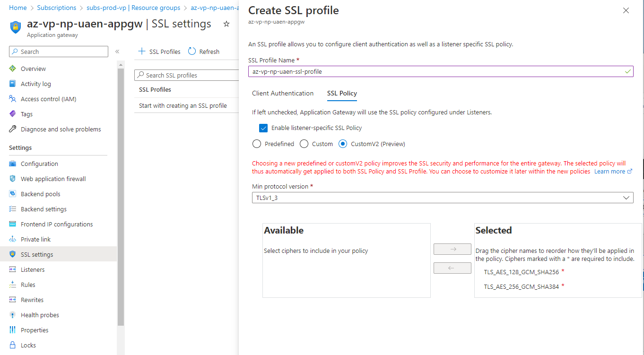The height and width of the screenshot is (355, 644).
Task: Click the Frontend IP configurations icon
Action: (13, 224)
